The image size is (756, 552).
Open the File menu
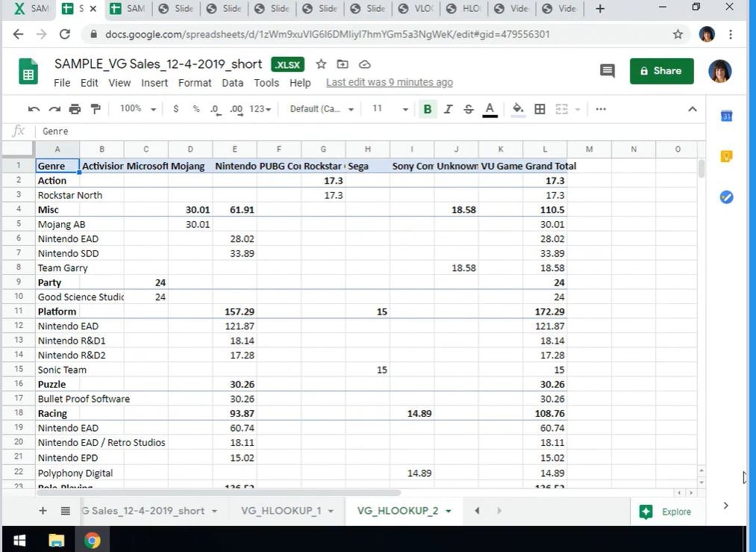[x=62, y=83]
